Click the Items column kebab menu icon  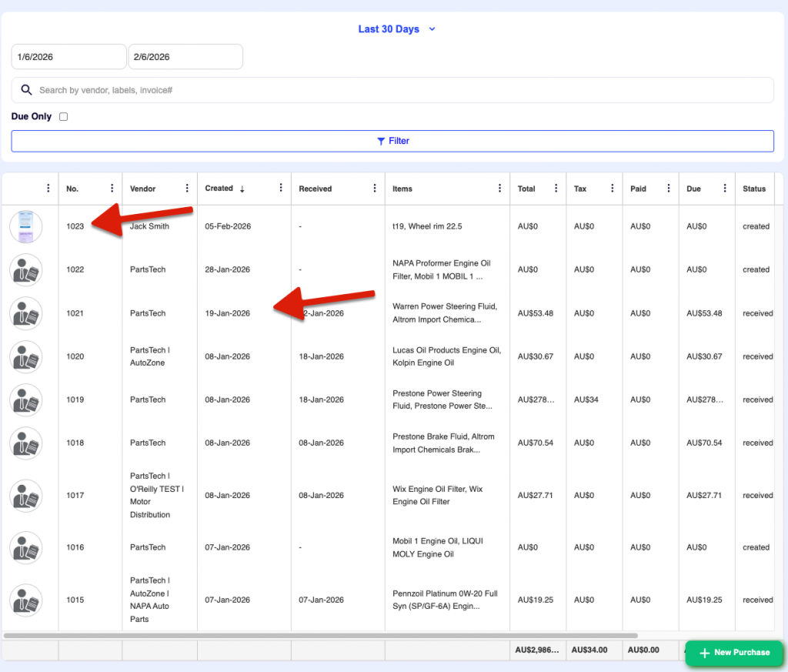(x=499, y=189)
